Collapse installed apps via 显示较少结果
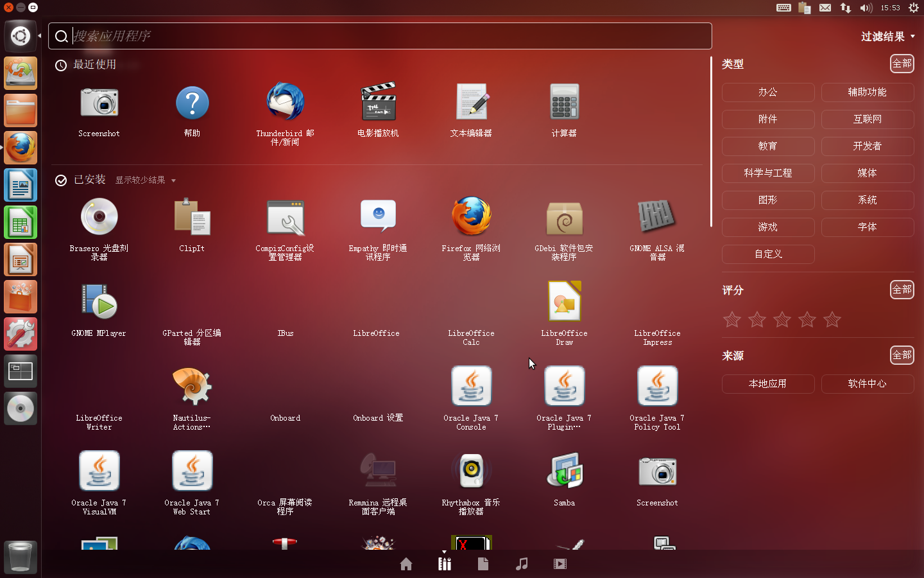This screenshot has height=578, width=924. pyautogui.click(x=145, y=180)
